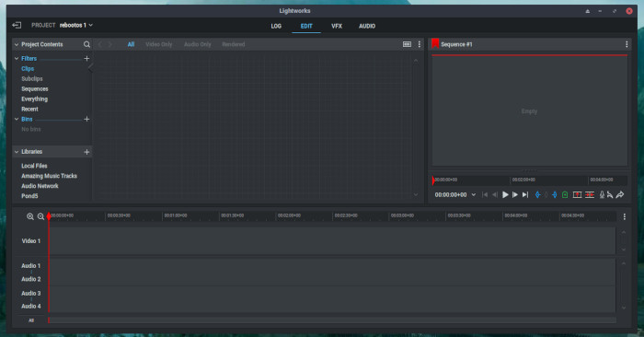Open the Audio Network library

[40, 186]
